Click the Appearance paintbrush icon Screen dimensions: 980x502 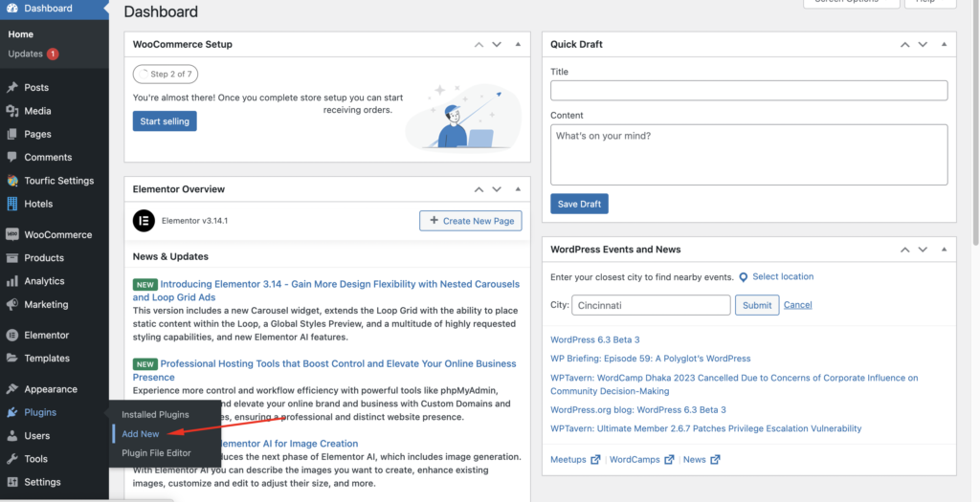pyautogui.click(x=11, y=389)
